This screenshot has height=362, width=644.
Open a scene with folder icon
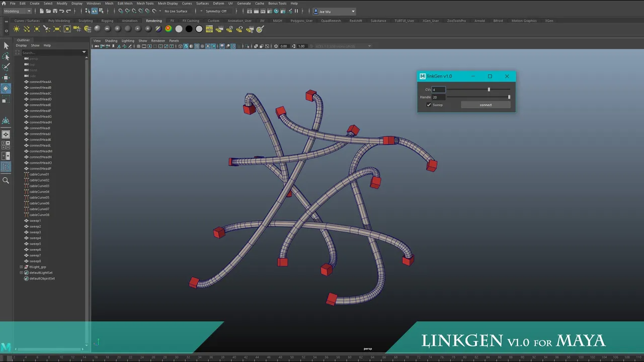click(x=48, y=11)
